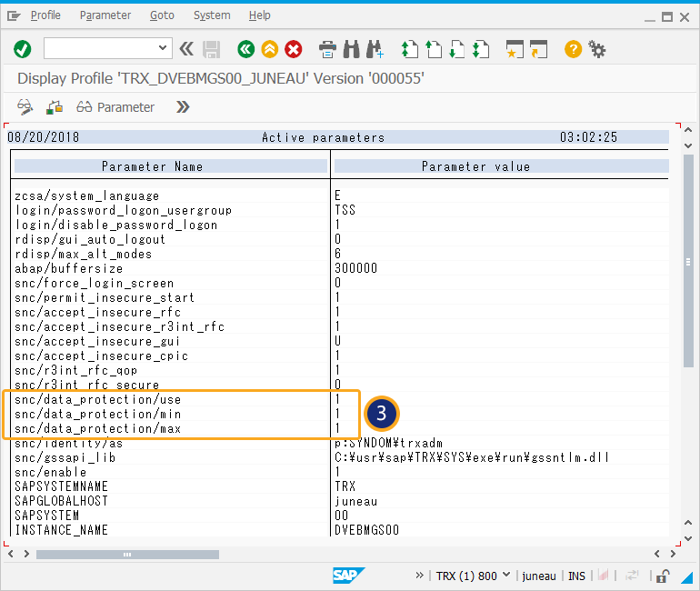Click the horizontal scroll left arrow at bottom left
This screenshot has width=700, height=591.
pyautogui.click(x=11, y=554)
